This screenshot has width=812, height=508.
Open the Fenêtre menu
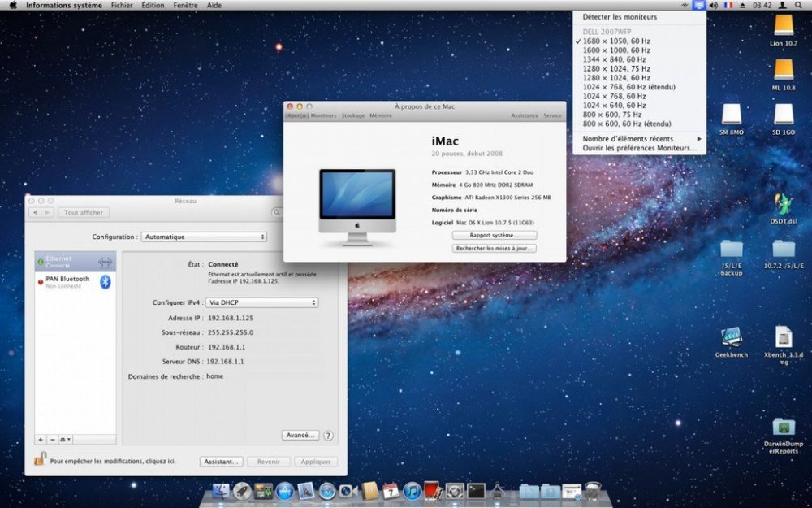click(x=185, y=5)
